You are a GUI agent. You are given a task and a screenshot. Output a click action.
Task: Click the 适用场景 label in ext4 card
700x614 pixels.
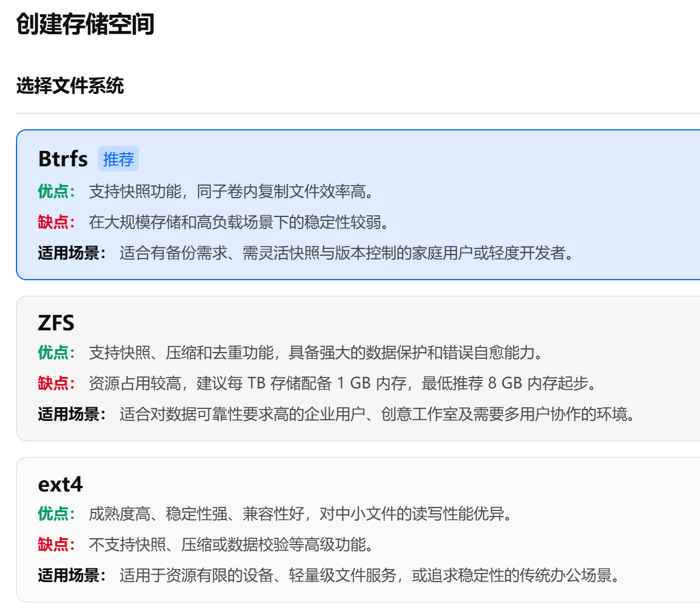tap(72, 575)
